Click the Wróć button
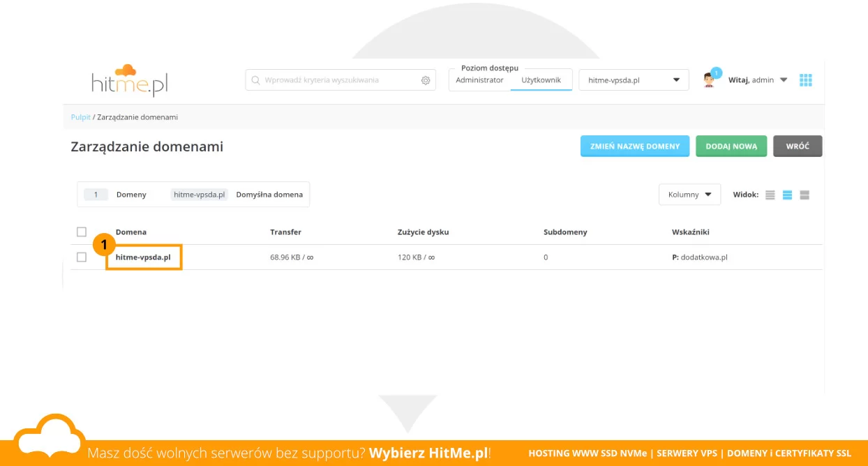 coord(798,146)
